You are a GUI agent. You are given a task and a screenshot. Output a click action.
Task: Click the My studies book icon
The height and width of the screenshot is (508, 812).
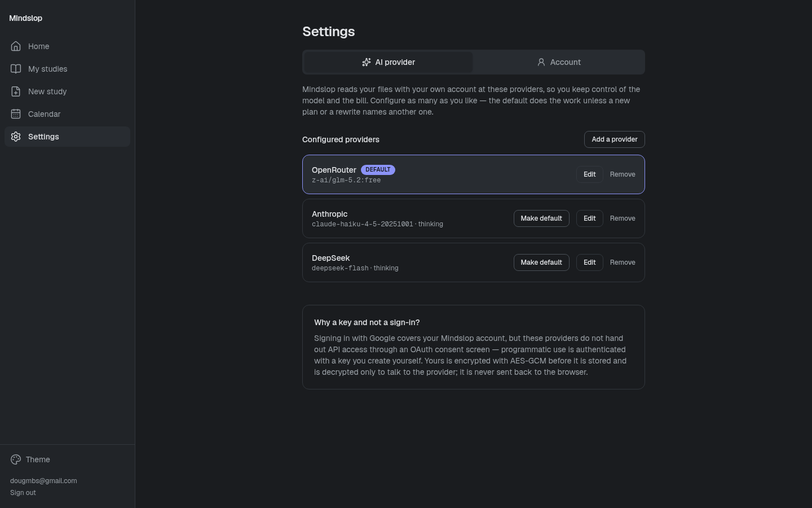pos(16,69)
